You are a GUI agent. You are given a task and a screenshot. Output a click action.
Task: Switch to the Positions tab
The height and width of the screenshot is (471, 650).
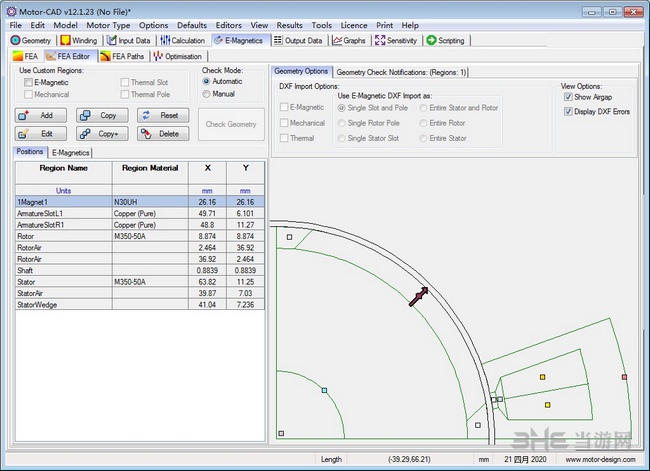pos(30,152)
